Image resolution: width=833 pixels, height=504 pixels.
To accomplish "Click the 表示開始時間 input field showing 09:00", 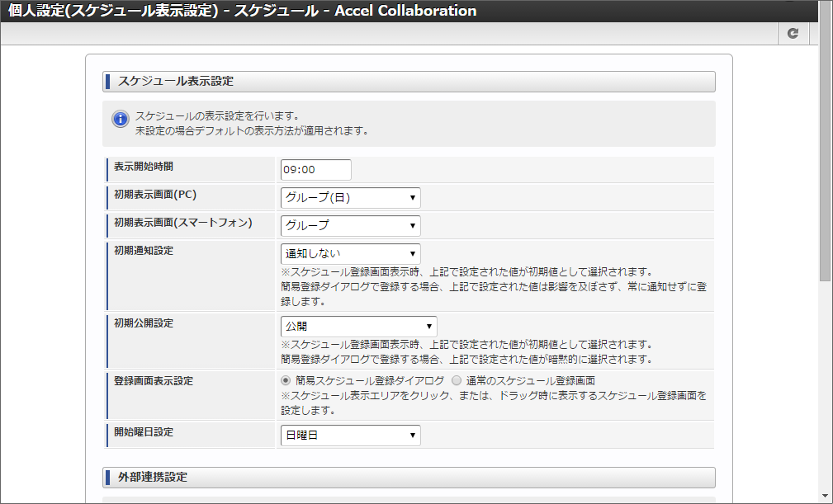I will click(315, 169).
